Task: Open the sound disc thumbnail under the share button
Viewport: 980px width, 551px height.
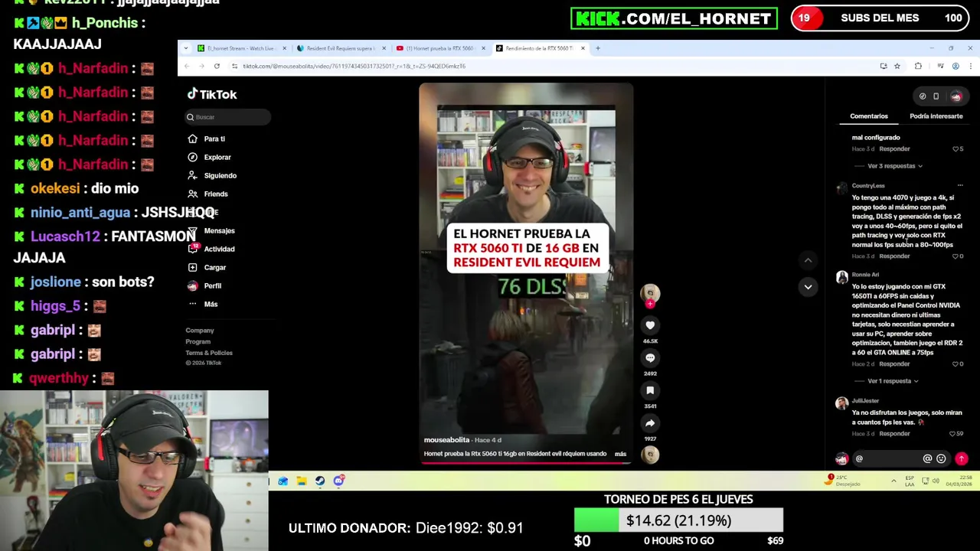Action: pyautogui.click(x=650, y=455)
